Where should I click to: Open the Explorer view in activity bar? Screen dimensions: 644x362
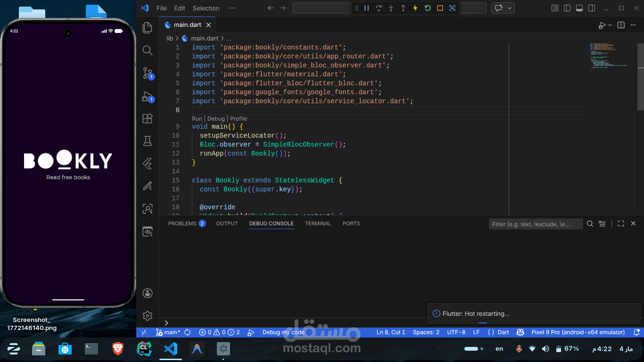pyautogui.click(x=147, y=27)
